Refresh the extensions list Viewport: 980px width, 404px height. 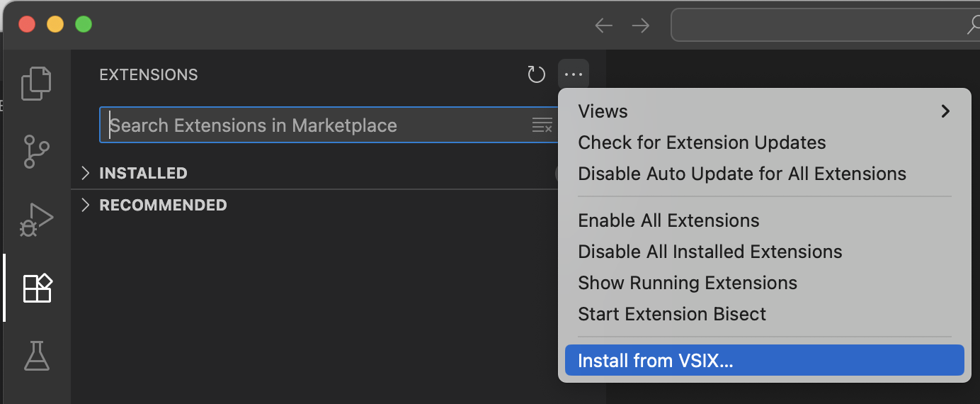[537, 74]
